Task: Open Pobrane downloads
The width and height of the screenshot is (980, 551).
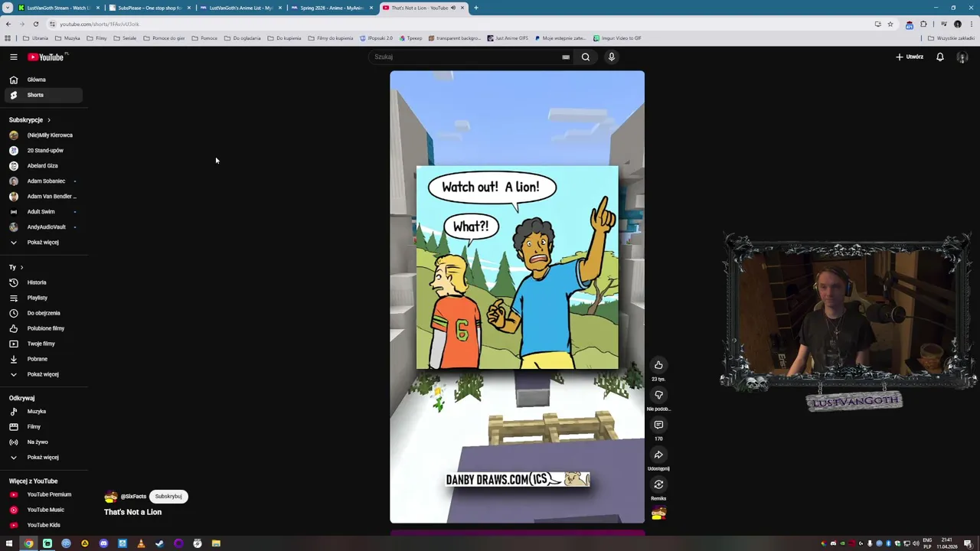Action: point(42,359)
